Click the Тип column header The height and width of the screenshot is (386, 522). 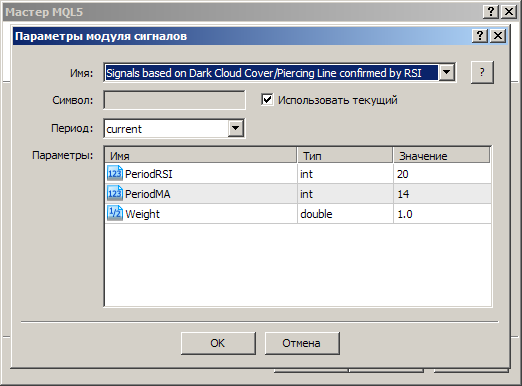(345, 156)
